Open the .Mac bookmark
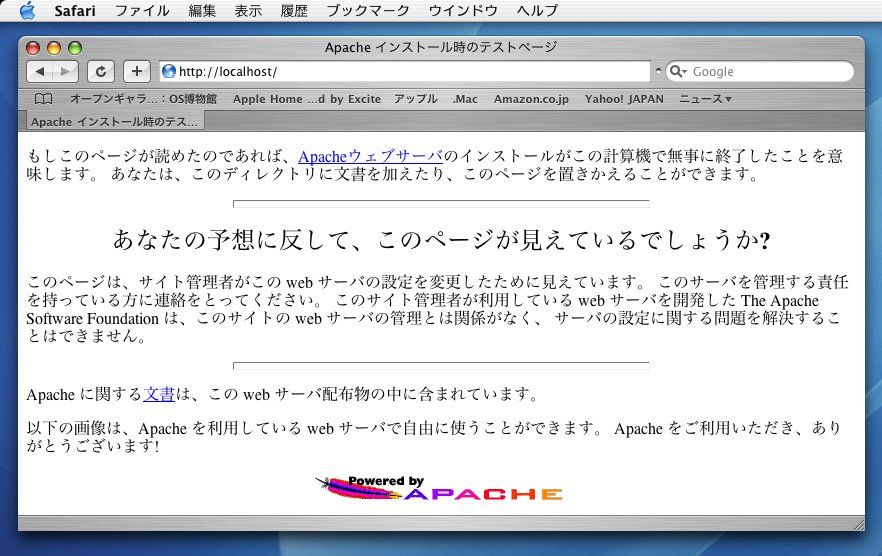 [x=465, y=99]
